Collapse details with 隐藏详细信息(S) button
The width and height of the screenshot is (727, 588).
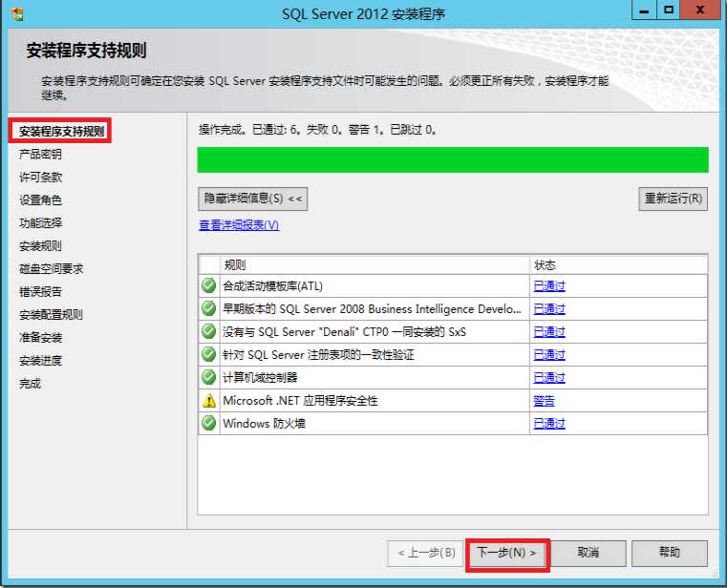point(253,199)
